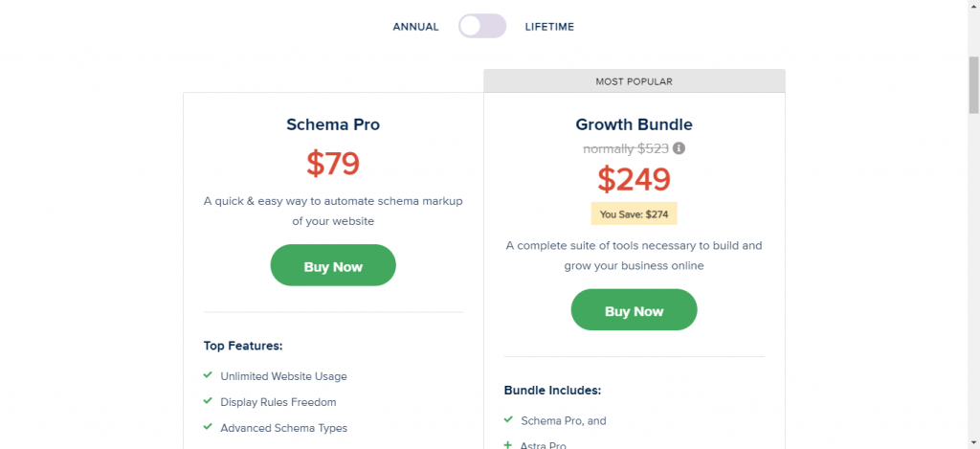Click the checkmark beside Unlimited Website Usage
The height and width of the screenshot is (449, 980).
pos(208,375)
